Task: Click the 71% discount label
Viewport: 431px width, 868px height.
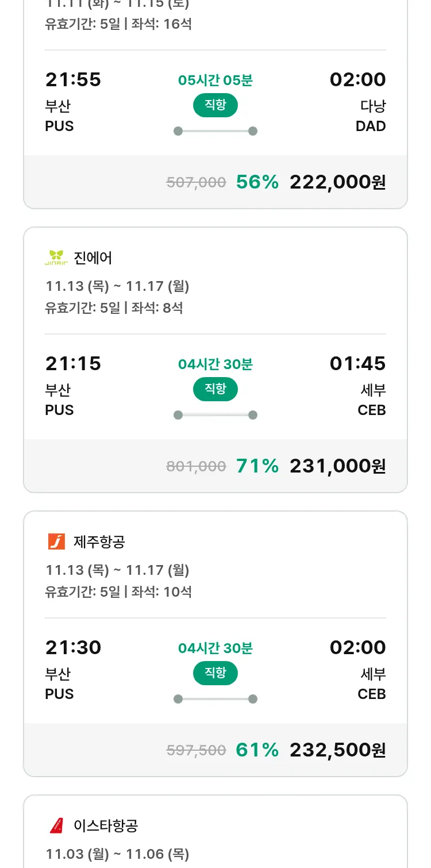Action: [x=257, y=466]
